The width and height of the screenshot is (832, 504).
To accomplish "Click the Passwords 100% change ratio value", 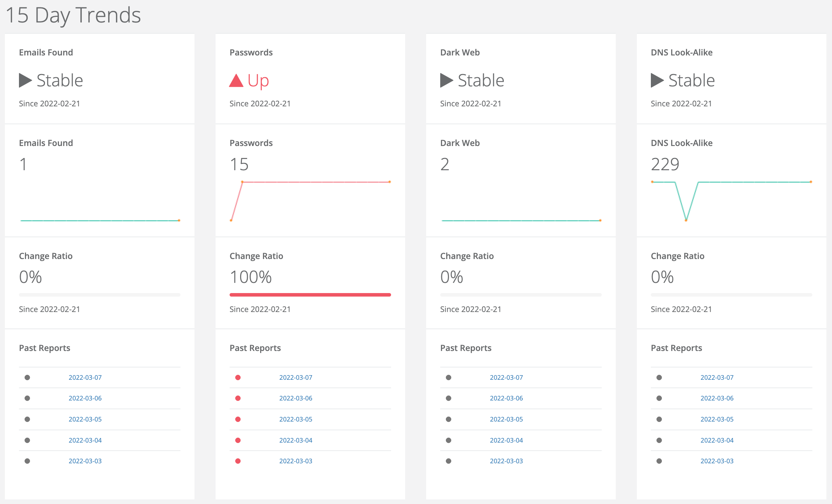I will tap(251, 277).
